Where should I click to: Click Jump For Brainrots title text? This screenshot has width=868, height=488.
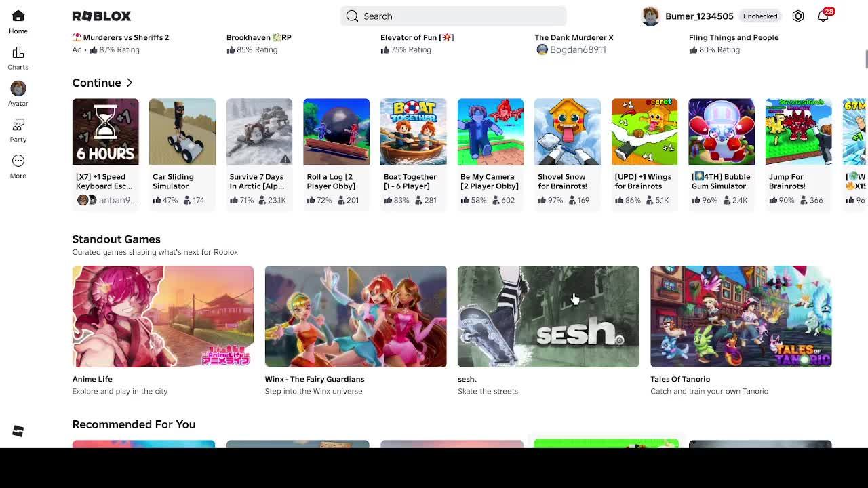pyautogui.click(x=787, y=182)
